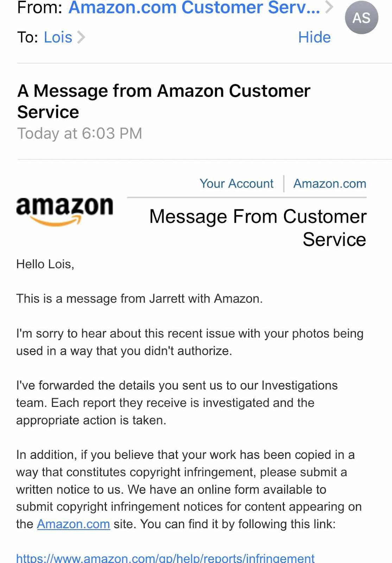Click the Amazon logo in email

(65, 211)
